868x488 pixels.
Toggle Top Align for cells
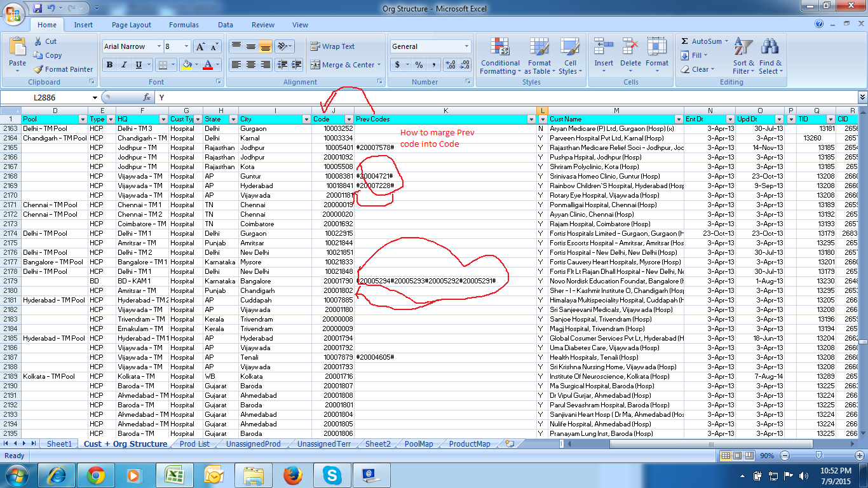click(x=236, y=46)
